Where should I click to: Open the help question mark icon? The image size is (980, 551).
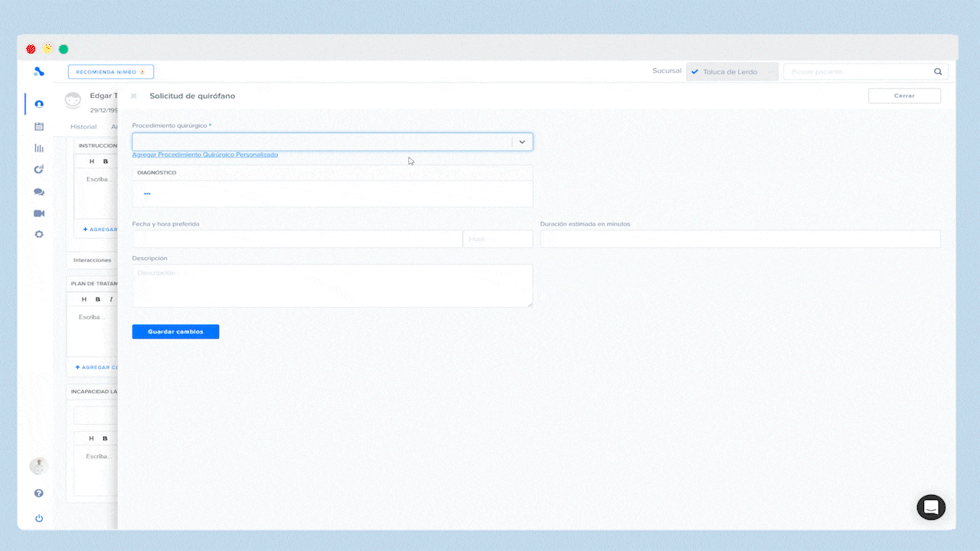[39, 494]
